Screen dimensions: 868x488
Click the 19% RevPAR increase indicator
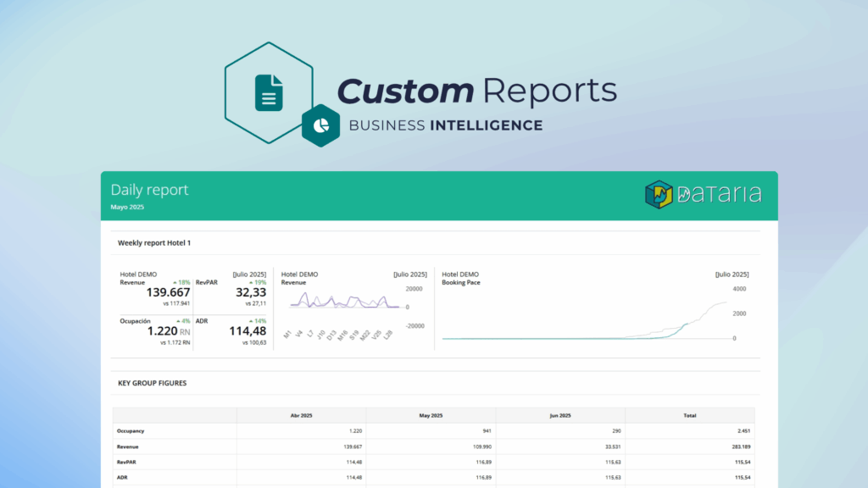[x=258, y=282]
